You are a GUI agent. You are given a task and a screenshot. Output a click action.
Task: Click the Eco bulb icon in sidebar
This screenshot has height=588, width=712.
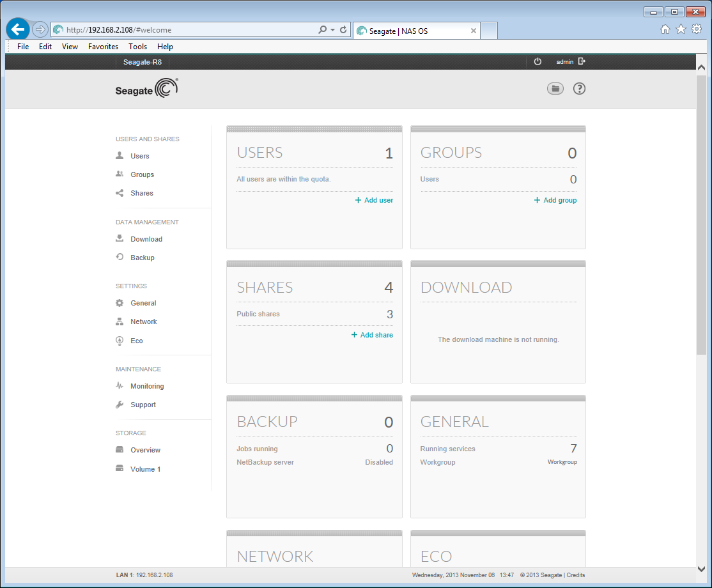[x=120, y=341]
